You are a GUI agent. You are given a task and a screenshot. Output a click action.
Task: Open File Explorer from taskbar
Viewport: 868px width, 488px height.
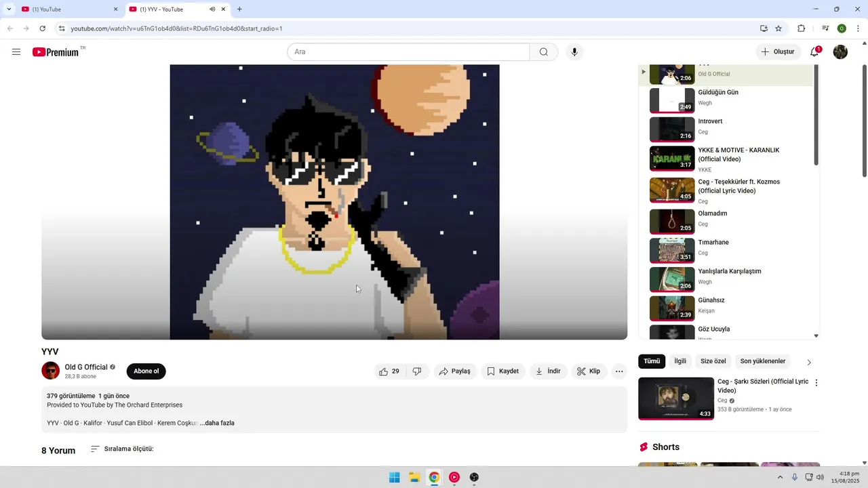414,477
